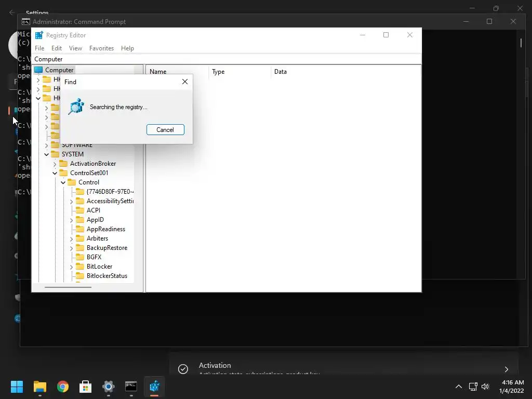Select the ControlSet001 key
Screen dimensions: 532x399
pos(89,172)
